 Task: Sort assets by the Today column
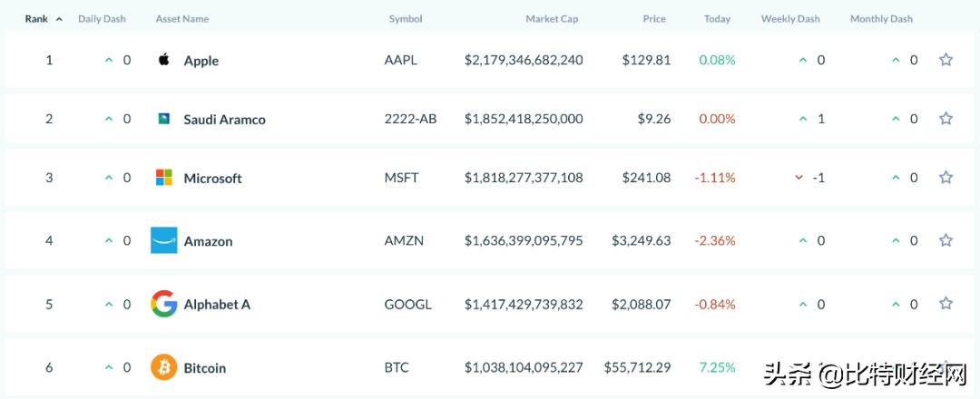tap(717, 19)
